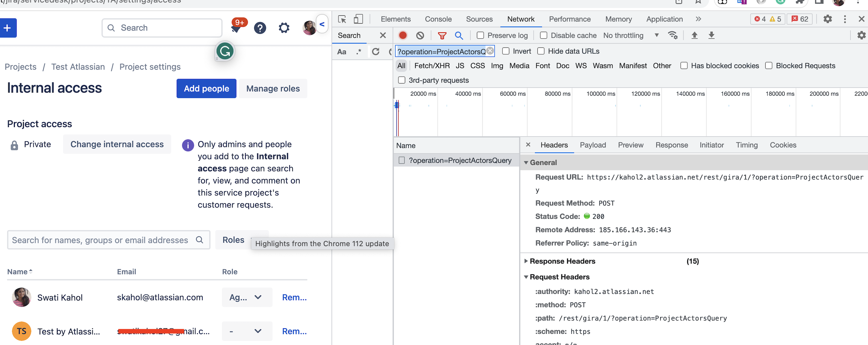Enable the Preserve log checkbox
This screenshot has width=868, height=345.
coord(480,35)
